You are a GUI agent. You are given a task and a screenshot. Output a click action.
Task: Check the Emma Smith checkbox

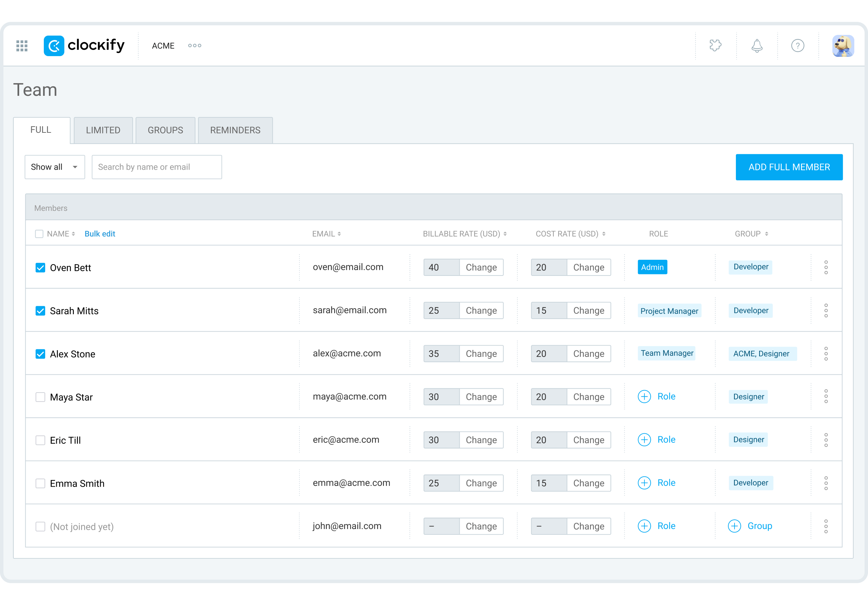(40, 483)
